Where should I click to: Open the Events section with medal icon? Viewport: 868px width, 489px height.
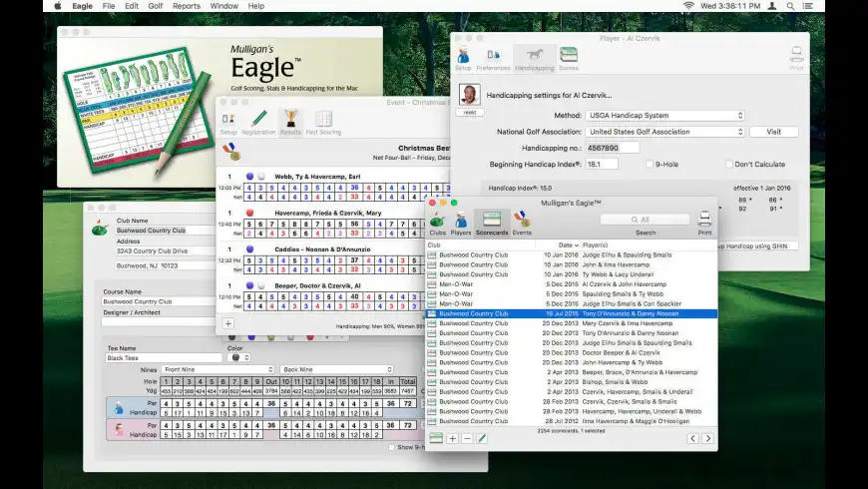click(x=522, y=224)
